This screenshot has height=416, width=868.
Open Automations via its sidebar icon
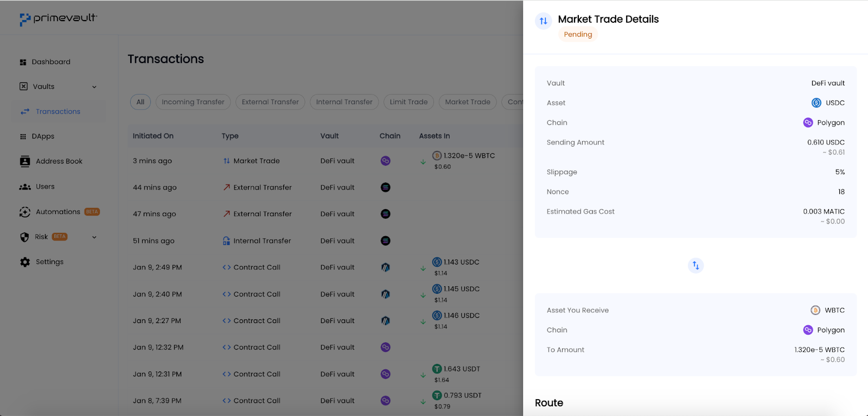tap(25, 212)
